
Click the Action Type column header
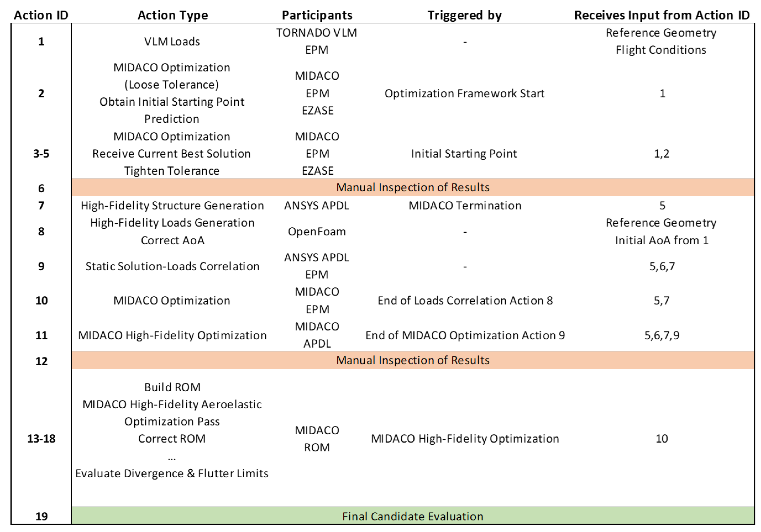173,15
